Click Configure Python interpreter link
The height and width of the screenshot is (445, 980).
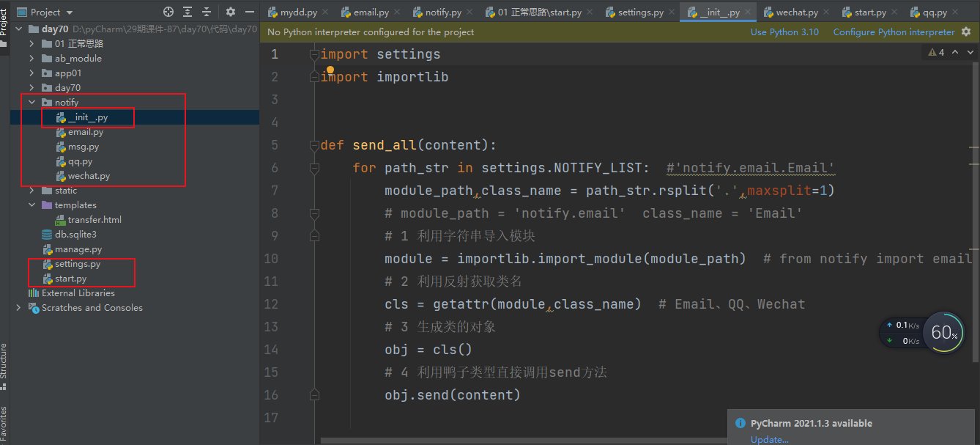894,32
